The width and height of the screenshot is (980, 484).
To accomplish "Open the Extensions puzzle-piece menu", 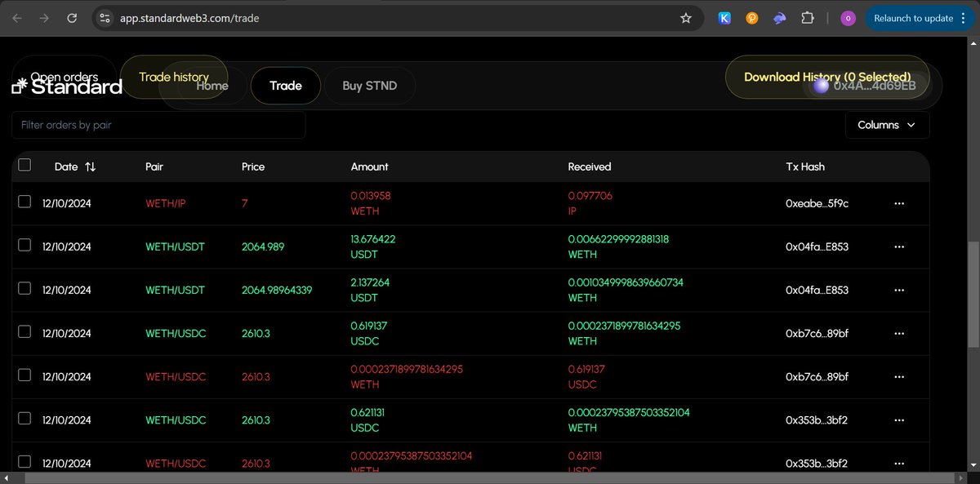I will (x=808, y=18).
